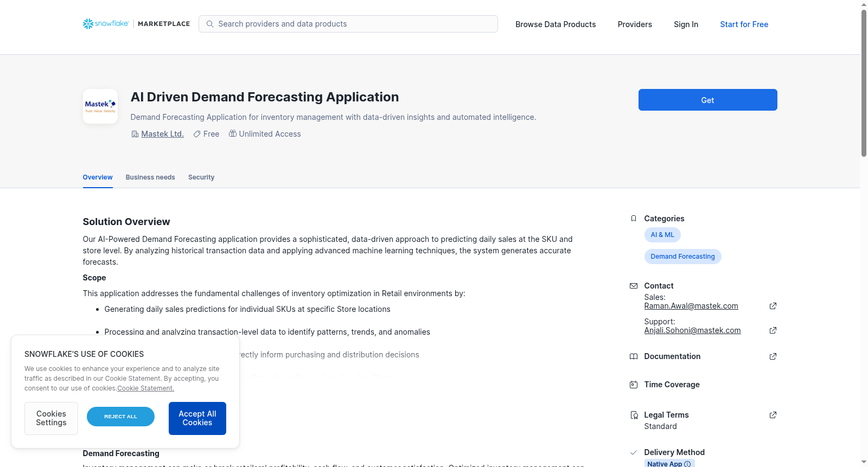The height and width of the screenshot is (467, 868).
Task: Click the search magnifier icon
Action: tap(210, 24)
